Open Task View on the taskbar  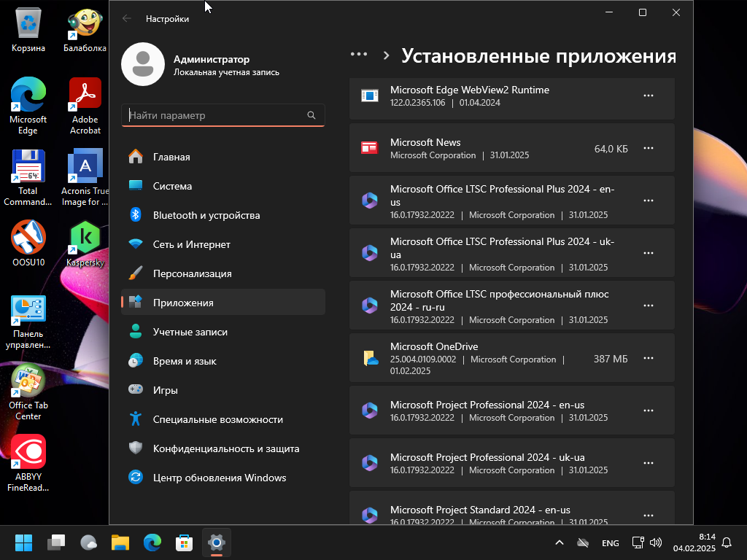pyautogui.click(x=56, y=542)
